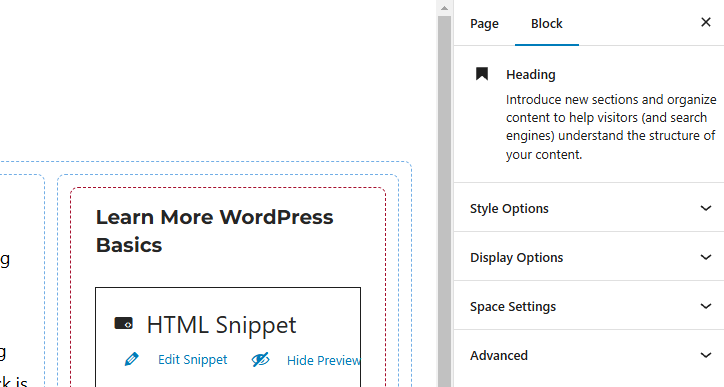This screenshot has width=724, height=387.
Task: Click the Edit Snippet link
Action: tap(193, 360)
